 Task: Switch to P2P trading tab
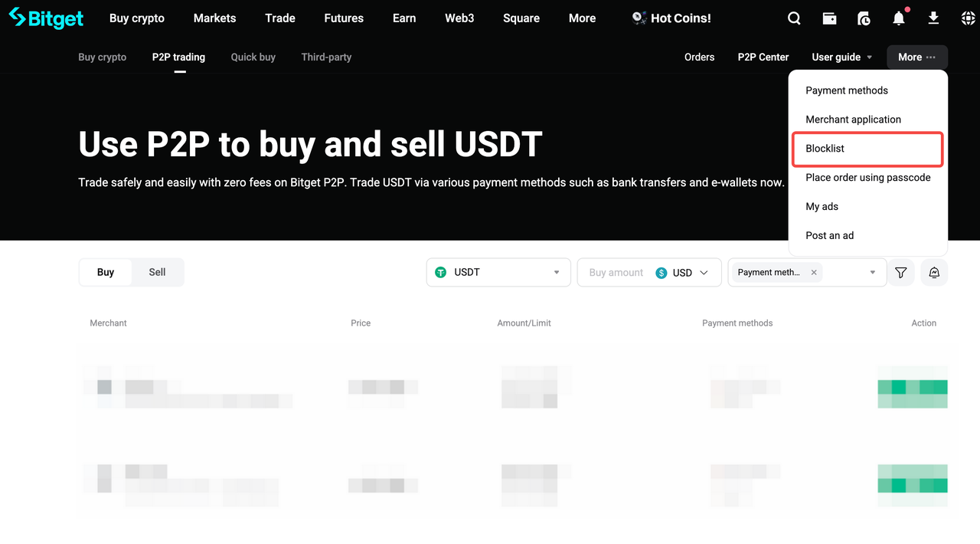click(x=178, y=57)
